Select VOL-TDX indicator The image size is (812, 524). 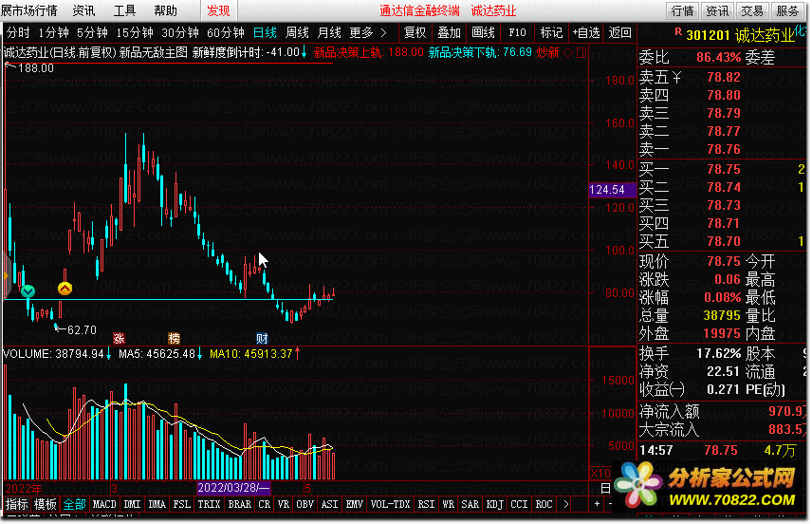[391, 504]
